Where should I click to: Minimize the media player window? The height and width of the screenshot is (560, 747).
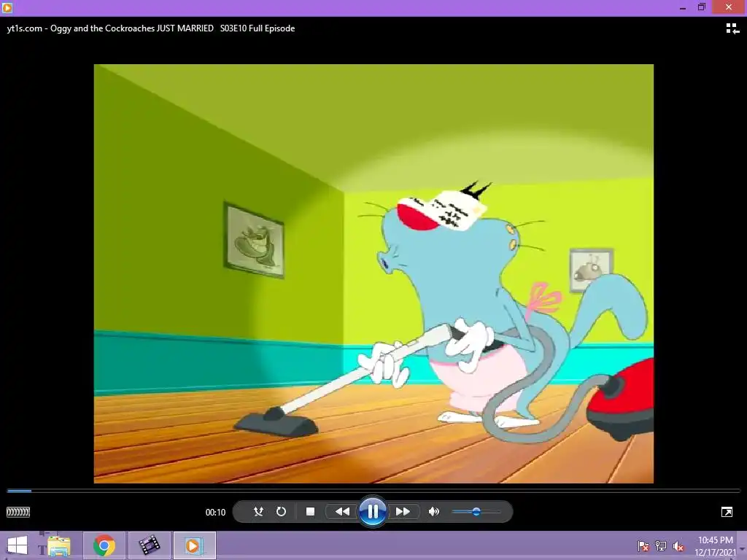(683, 7)
